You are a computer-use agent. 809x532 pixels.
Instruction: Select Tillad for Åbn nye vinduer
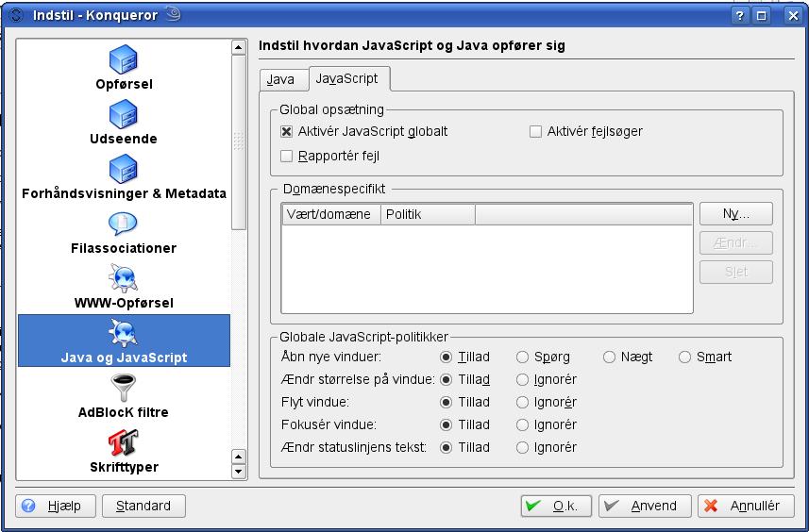click(446, 357)
